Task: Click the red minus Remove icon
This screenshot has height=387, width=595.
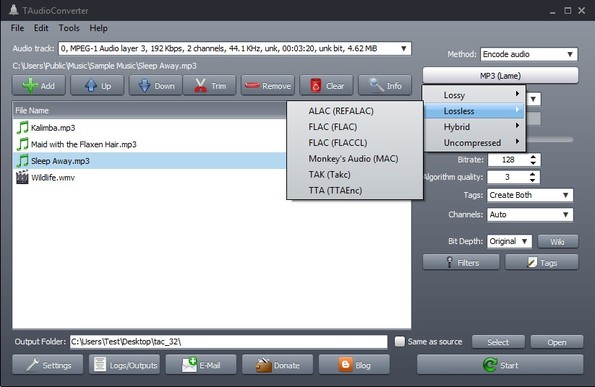Action: pos(252,86)
